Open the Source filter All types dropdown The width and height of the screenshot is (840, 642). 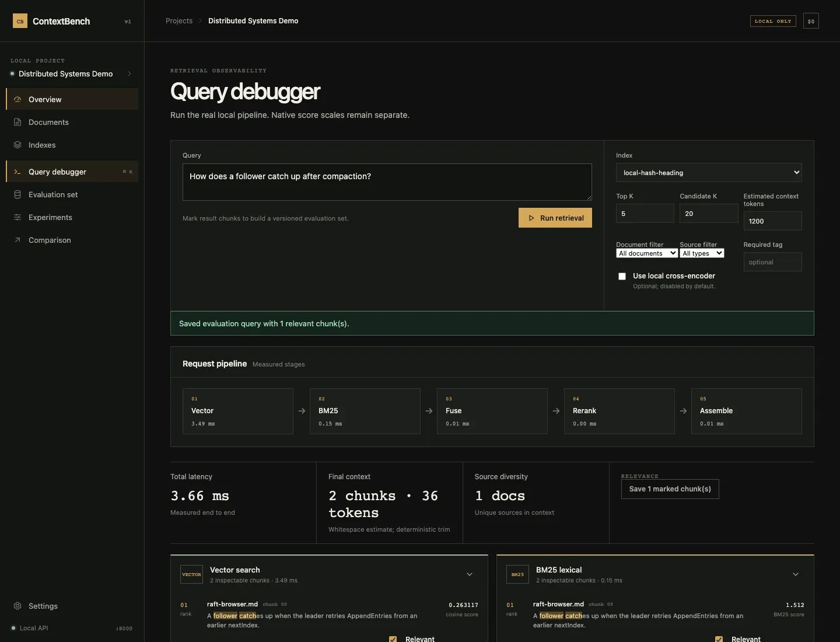[x=702, y=253]
